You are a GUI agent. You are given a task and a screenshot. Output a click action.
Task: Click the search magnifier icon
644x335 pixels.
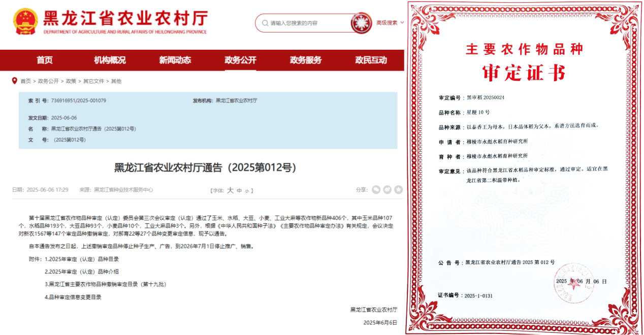pyautogui.click(x=265, y=23)
